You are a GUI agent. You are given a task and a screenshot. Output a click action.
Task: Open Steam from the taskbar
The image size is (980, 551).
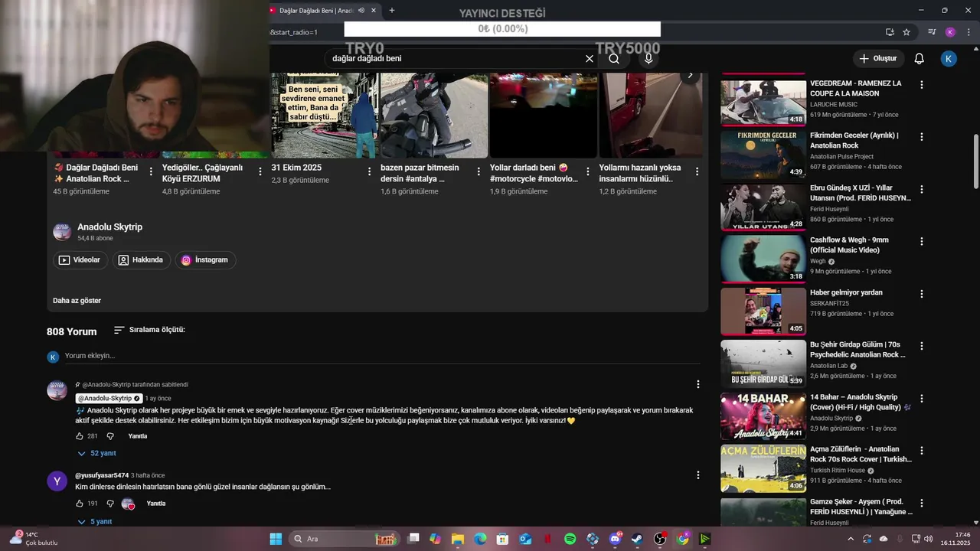tap(637, 539)
